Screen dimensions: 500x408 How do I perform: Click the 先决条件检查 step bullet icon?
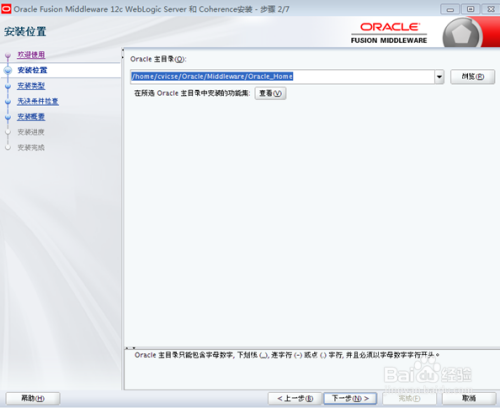point(8,102)
